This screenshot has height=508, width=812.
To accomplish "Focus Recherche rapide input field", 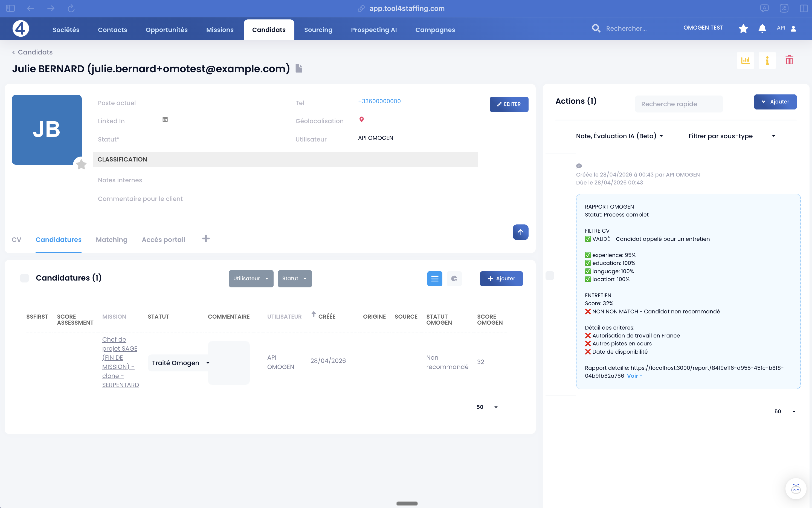I will pos(679,104).
